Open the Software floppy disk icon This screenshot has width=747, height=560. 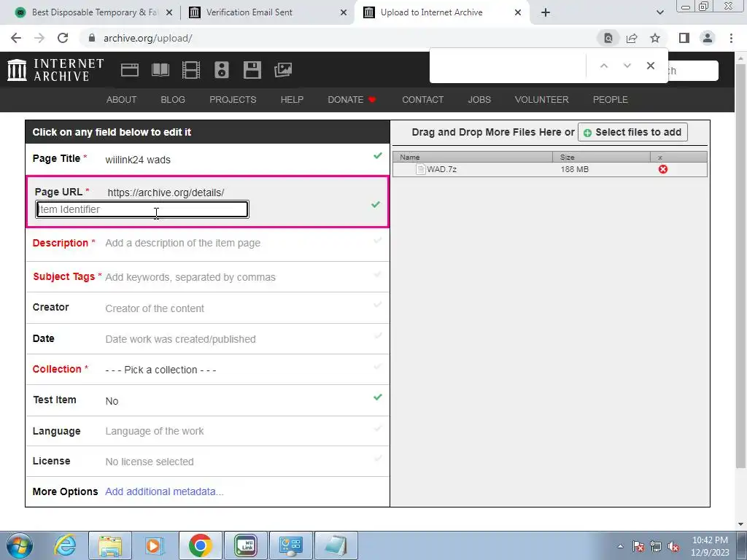(252, 70)
